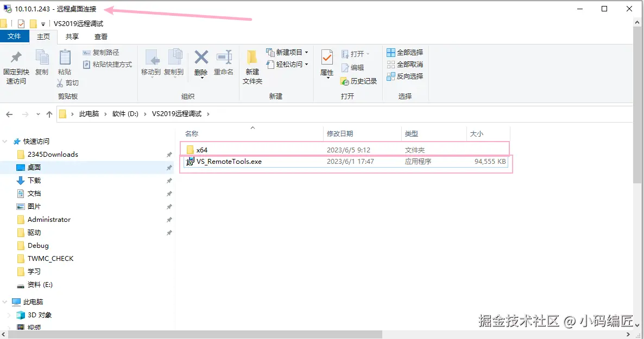Select This PC (此电脑) in sidebar tree
The width and height of the screenshot is (644, 339).
33,302
